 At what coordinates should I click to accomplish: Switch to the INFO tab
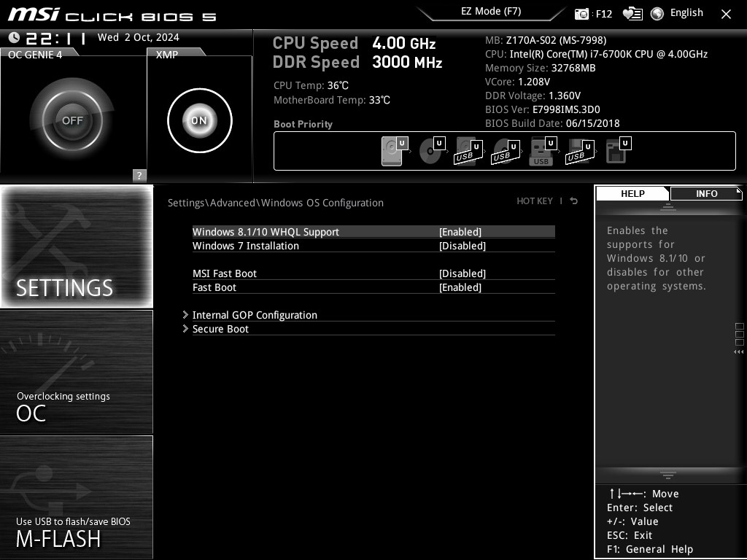click(x=706, y=193)
